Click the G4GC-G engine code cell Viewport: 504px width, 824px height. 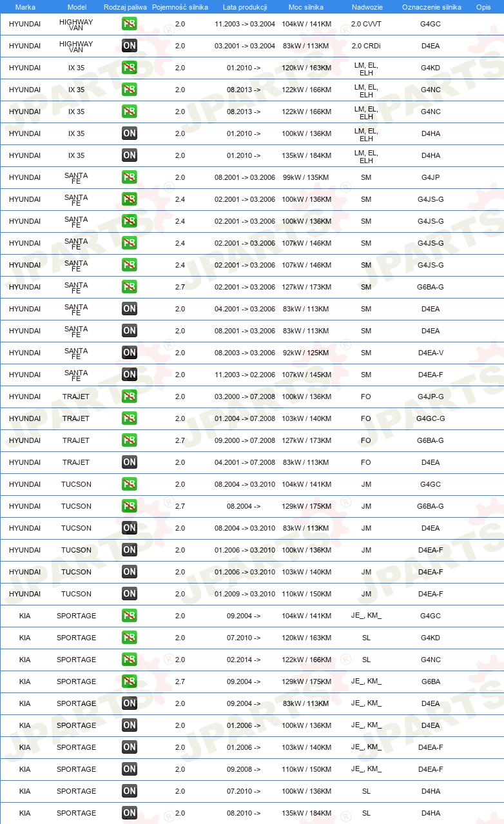431,418
